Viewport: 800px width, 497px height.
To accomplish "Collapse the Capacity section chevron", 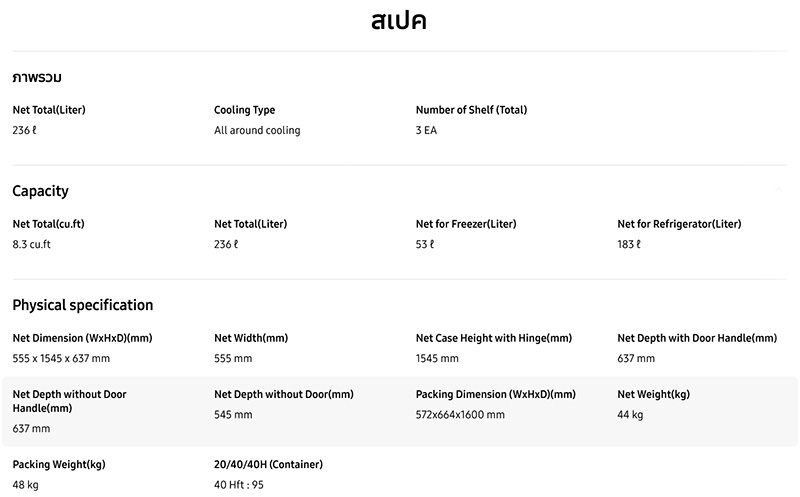I will (778, 190).
